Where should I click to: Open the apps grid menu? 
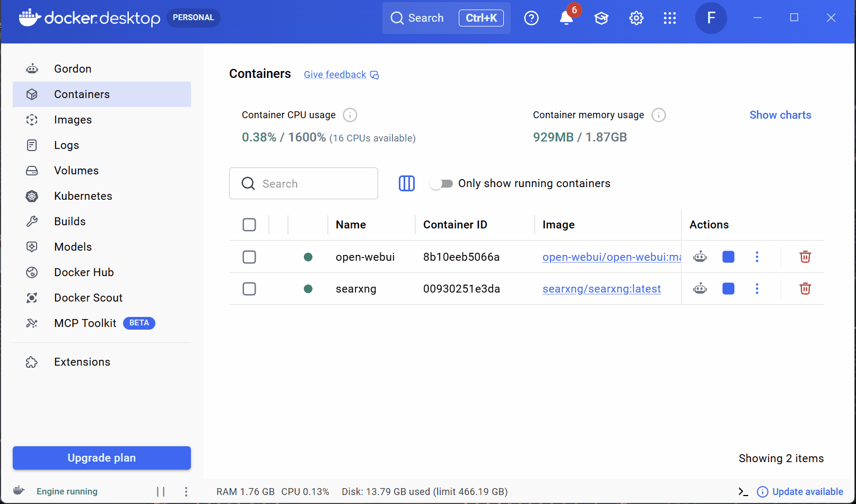pos(670,18)
